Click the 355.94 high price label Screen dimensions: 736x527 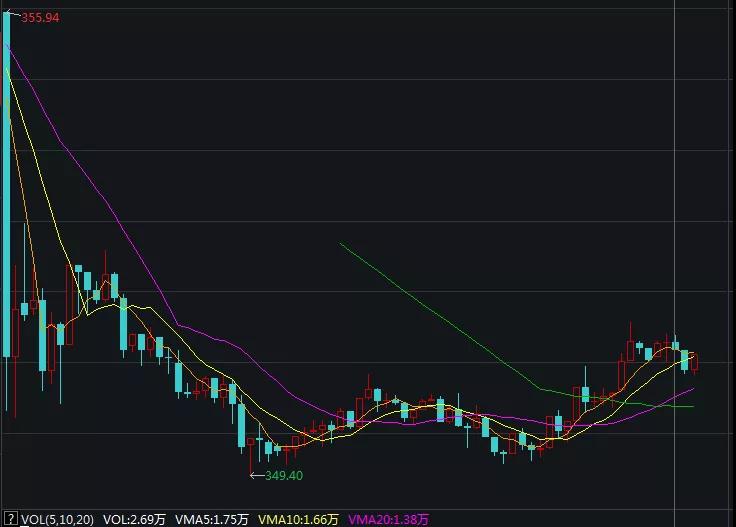pyautogui.click(x=40, y=18)
